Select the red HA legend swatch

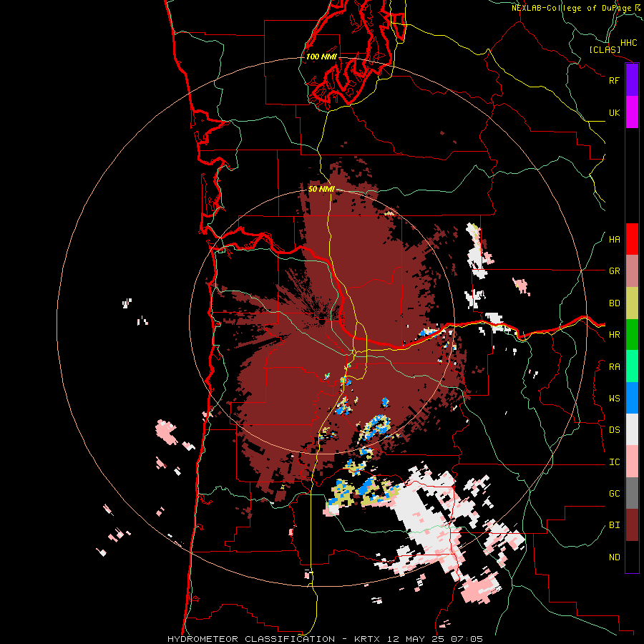point(632,239)
